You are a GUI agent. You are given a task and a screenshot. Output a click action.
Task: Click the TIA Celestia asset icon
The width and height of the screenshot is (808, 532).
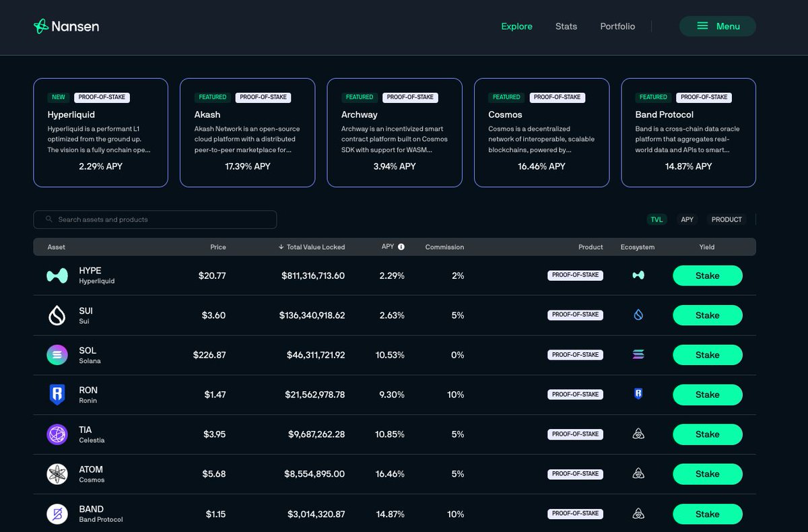tap(57, 434)
